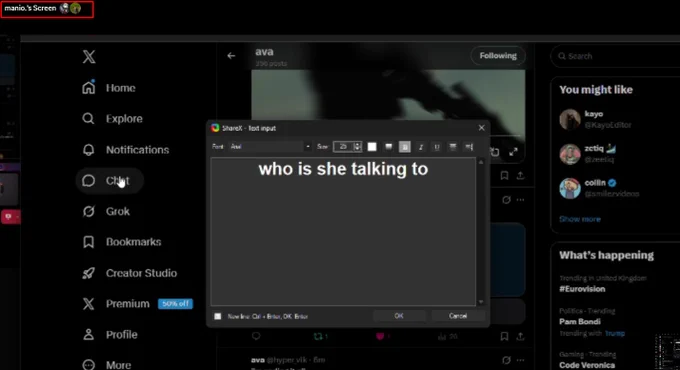
Task: Open the Code Veronica trending topic
Action: (x=587, y=365)
